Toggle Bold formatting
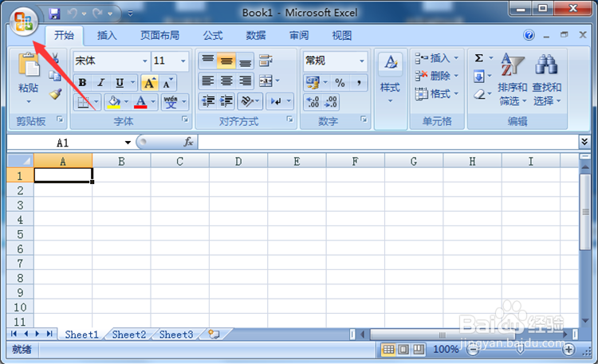 tap(82, 83)
